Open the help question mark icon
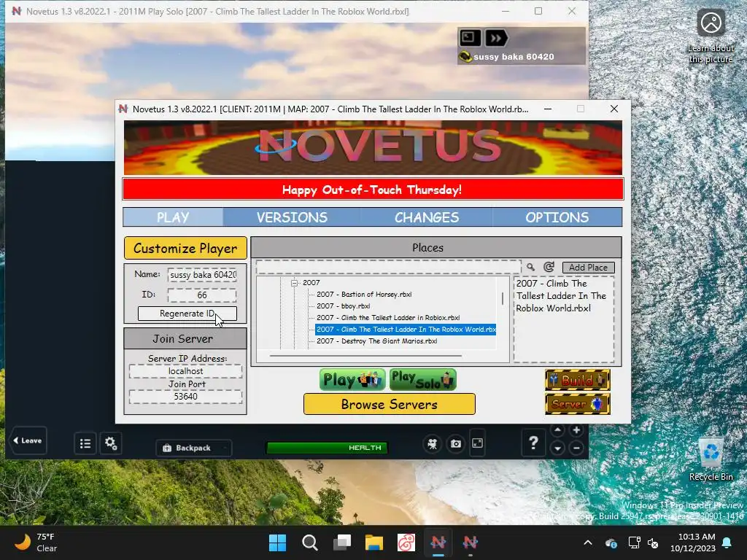This screenshot has height=560, width=747. (x=533, y=443)
